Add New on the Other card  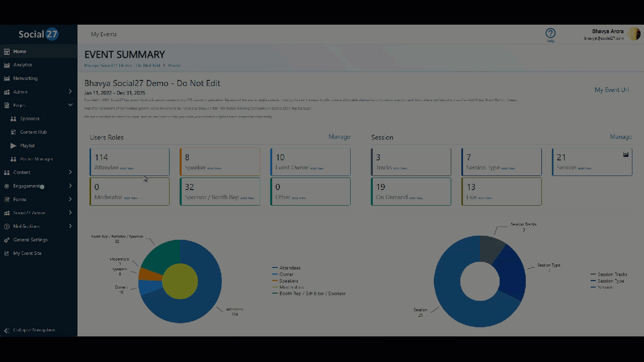coord(299,198)
